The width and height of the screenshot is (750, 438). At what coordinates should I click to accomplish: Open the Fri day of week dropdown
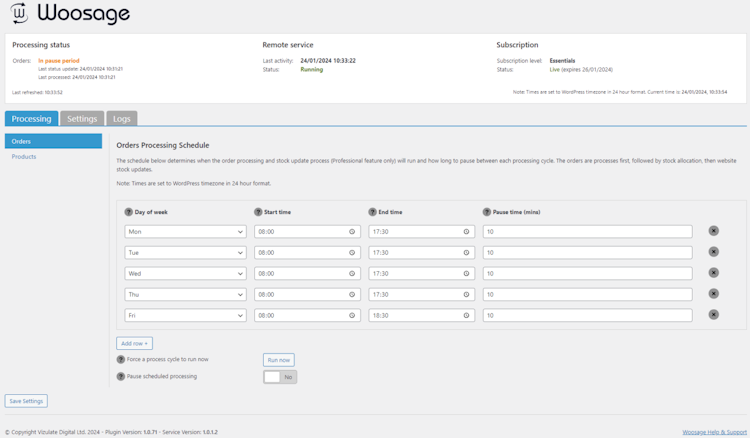[185, 316]
